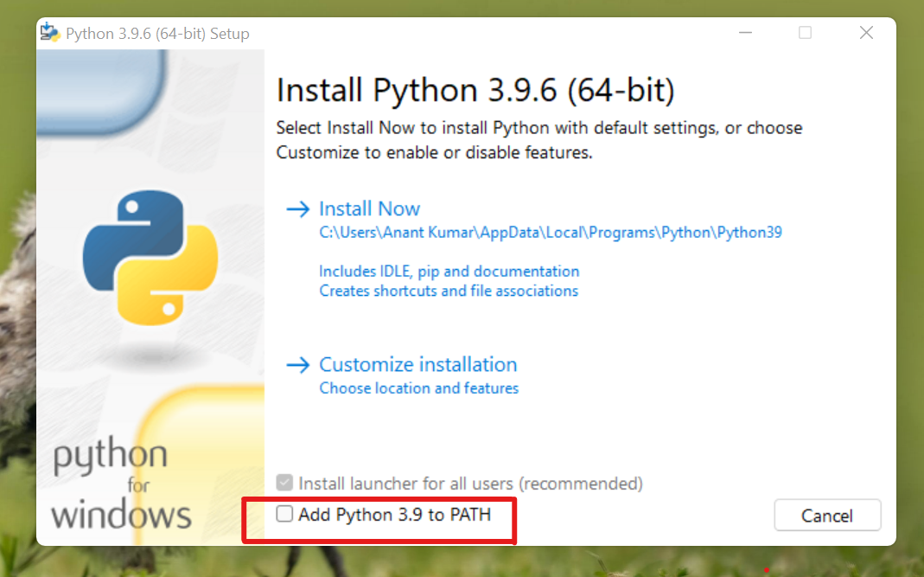Click the Choose location and features subtext
924x577 pixels.
(418, 388)
